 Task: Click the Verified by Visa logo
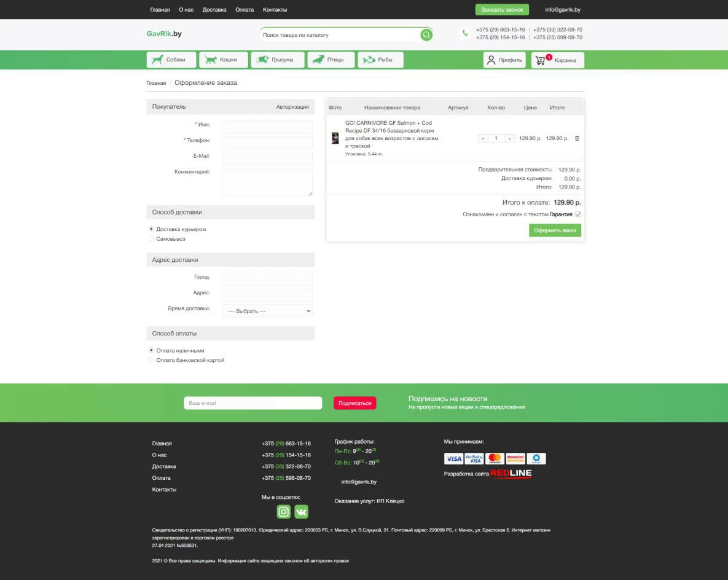[474, 459]
